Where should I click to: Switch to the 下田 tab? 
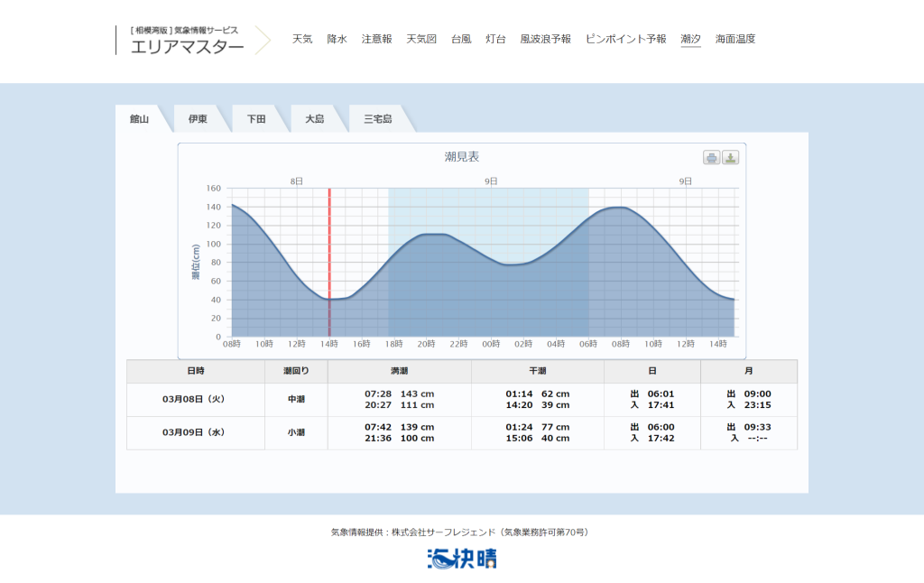[256, 119]
